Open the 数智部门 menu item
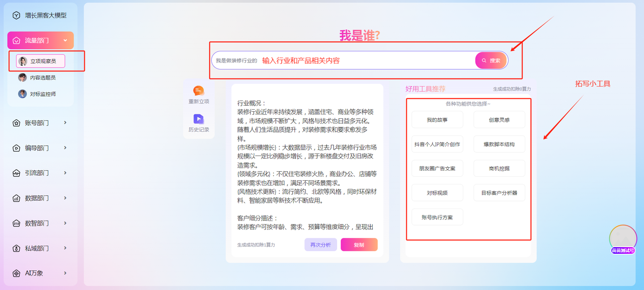 (x=37, y=223)
